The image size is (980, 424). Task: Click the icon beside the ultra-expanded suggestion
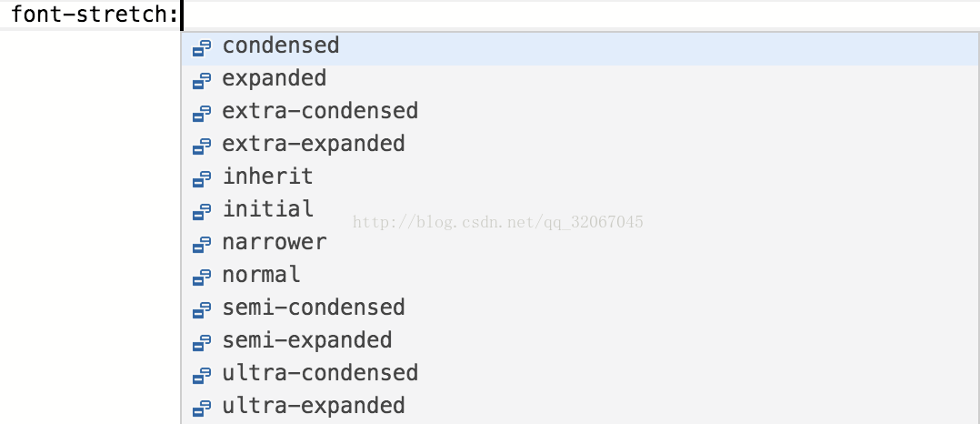coord(201,409)
